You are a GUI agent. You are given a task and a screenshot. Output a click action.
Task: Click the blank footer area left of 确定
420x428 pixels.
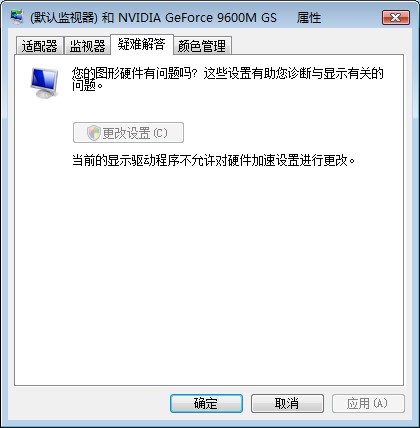(x=88, y=404)
